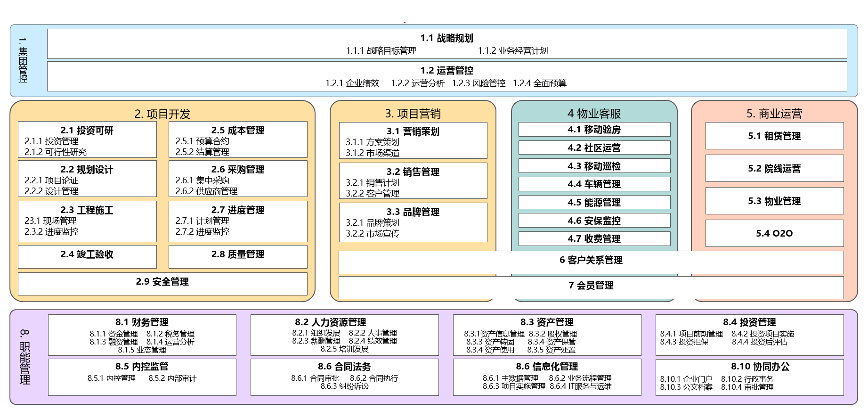Viewport: 868px width, 418px height.
Task: Select the '8.4 投资管理' heading
Action: pyautogui.click(x=749, y=322)
